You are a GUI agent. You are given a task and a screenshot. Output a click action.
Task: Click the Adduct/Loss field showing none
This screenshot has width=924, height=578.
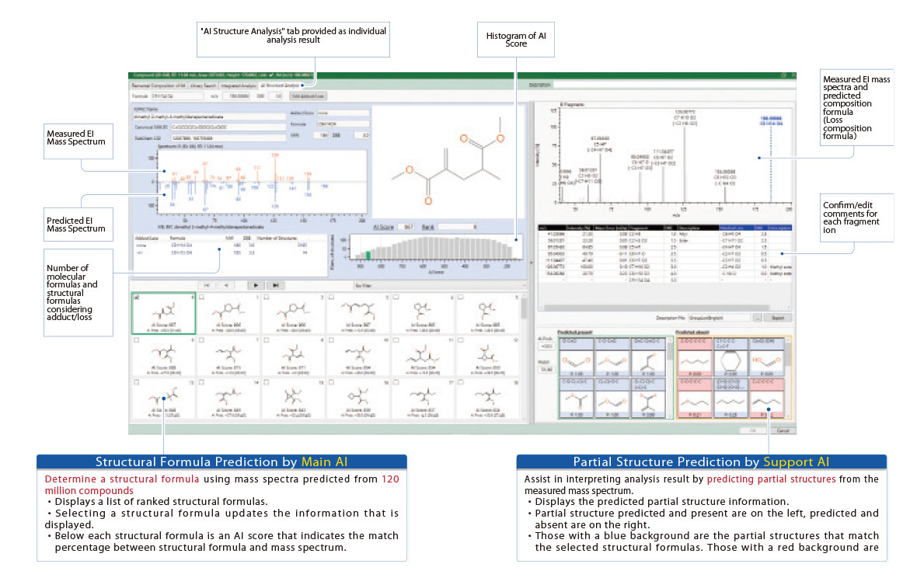(343, 113)
